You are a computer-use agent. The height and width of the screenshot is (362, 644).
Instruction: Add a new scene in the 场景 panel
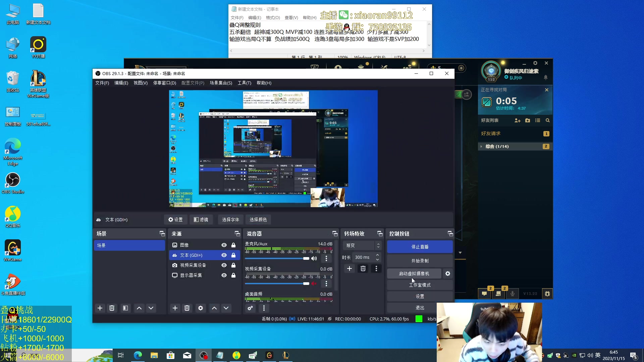point(100,308)
